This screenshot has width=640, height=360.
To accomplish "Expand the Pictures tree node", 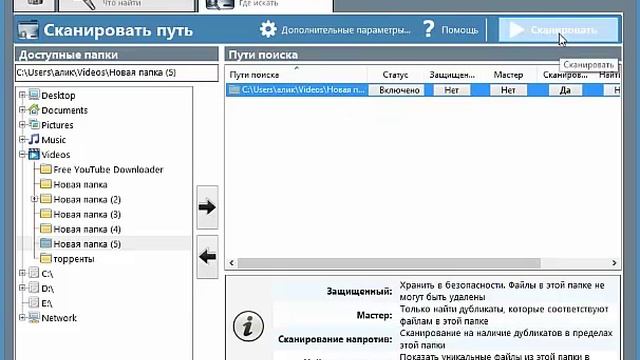I will click(x=22, y=124).
